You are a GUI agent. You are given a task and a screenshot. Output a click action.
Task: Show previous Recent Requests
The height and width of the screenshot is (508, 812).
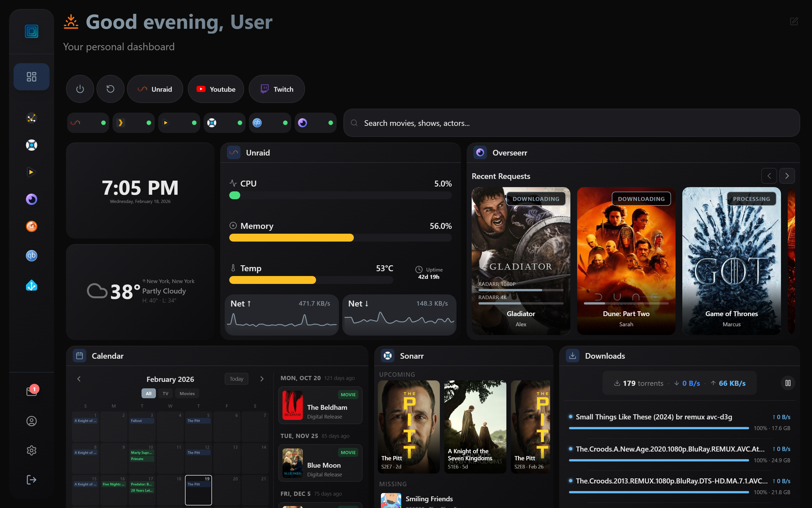click(769, 176)
